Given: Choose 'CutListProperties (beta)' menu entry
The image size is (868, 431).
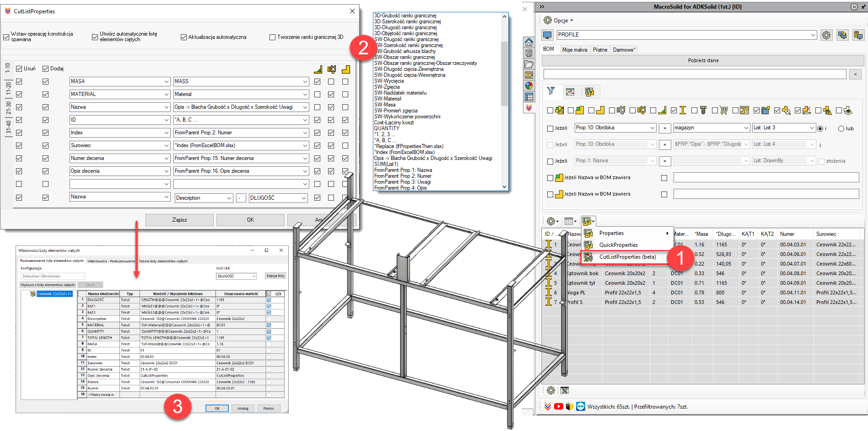Looking at the screenshot, I should 627,257.
